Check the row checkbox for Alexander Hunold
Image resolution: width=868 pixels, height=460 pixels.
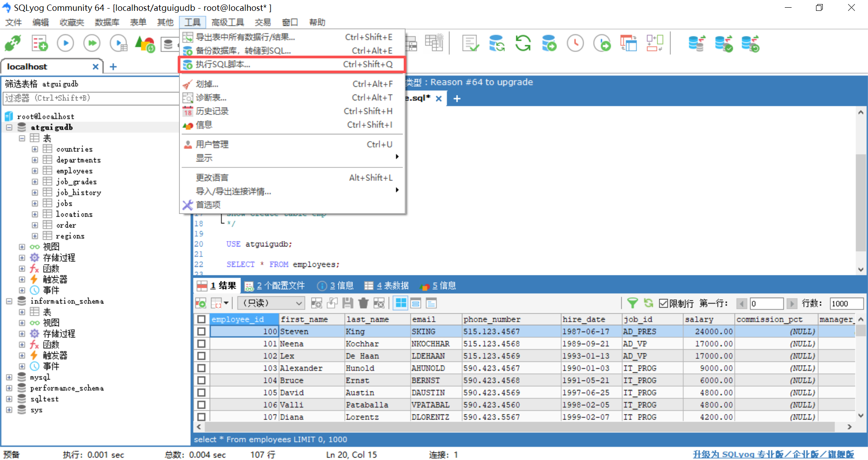(202, 368)
